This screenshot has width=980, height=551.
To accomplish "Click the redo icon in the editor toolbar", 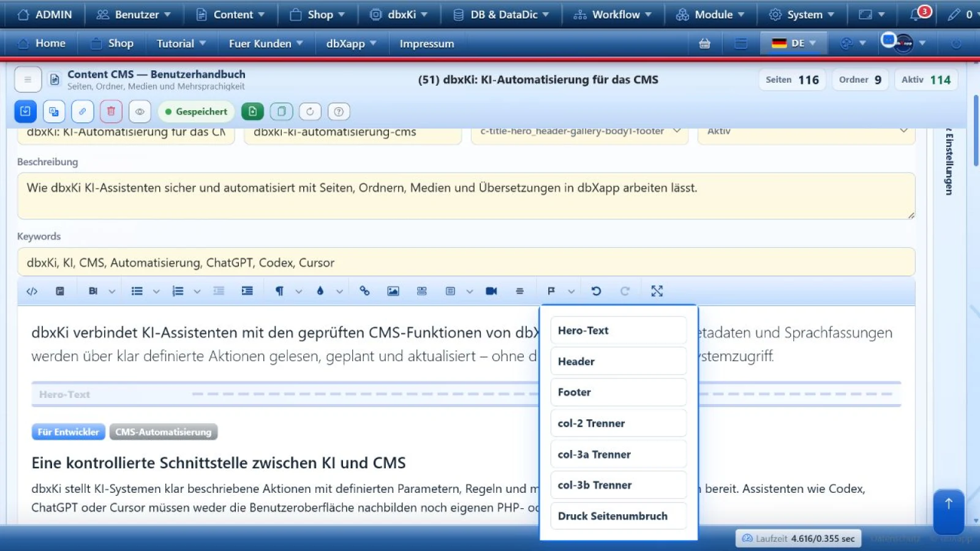I will pyautogui.click(x=625, y=291).
